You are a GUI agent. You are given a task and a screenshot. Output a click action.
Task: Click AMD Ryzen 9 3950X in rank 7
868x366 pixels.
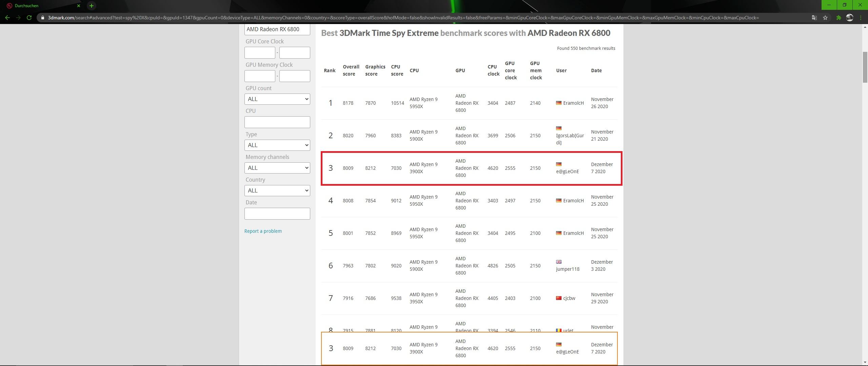point(423,298)
